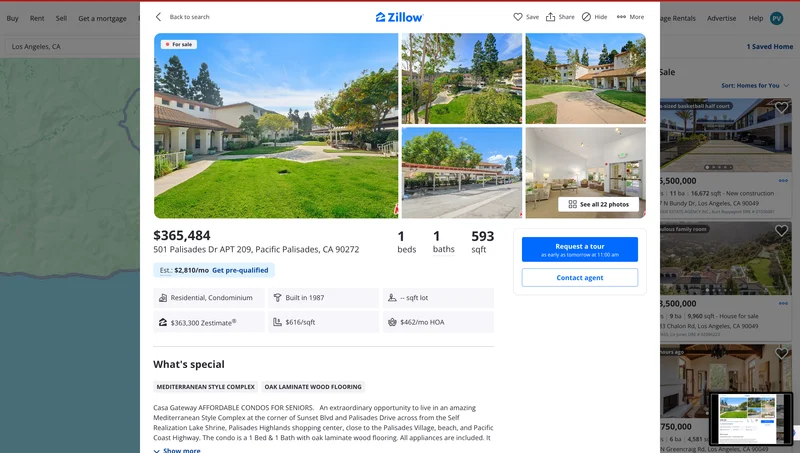Click the Get pre-qualified link
The width and height of the screenshot is (800, 453).
tap(240, 270)
